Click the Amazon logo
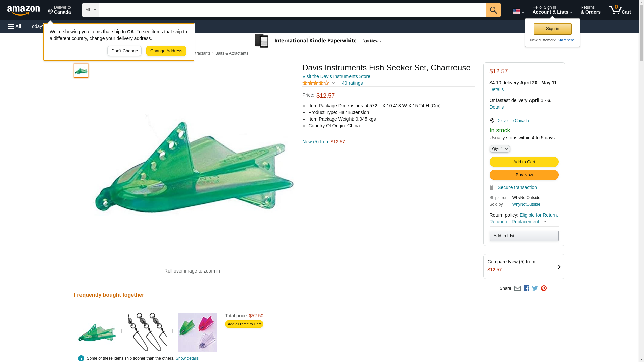 point(23,10)
